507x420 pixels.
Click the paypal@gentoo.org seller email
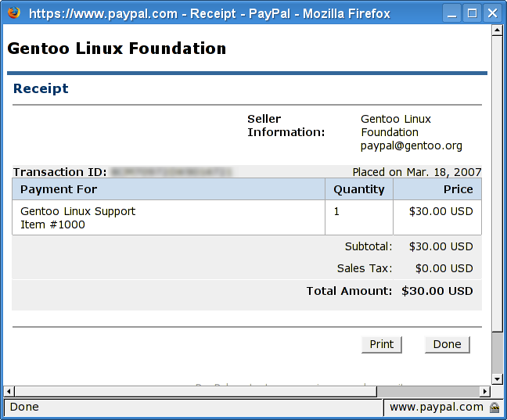coord(412,145)
